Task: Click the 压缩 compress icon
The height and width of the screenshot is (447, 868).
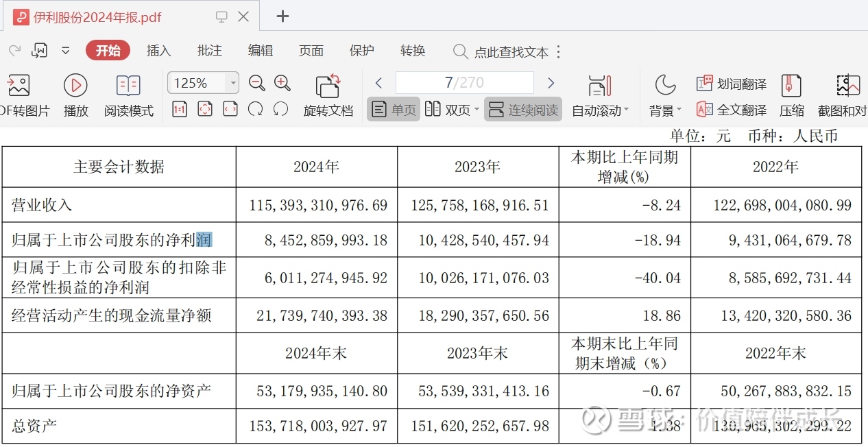Action: point(791,85)
